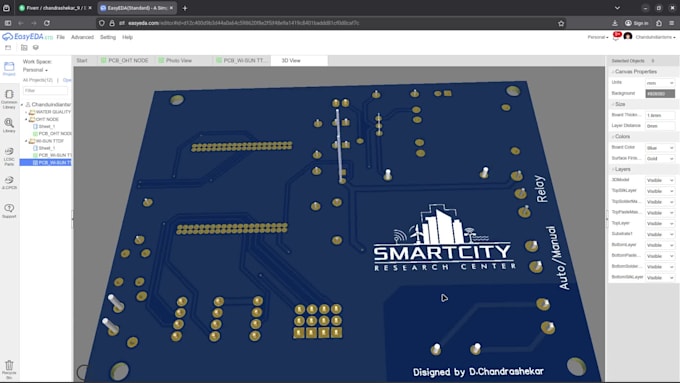This screenshot has width=680, height=383.
Task: Open the BottomSilkLayer visibility dropdown
Action: [x=660, y=278]
